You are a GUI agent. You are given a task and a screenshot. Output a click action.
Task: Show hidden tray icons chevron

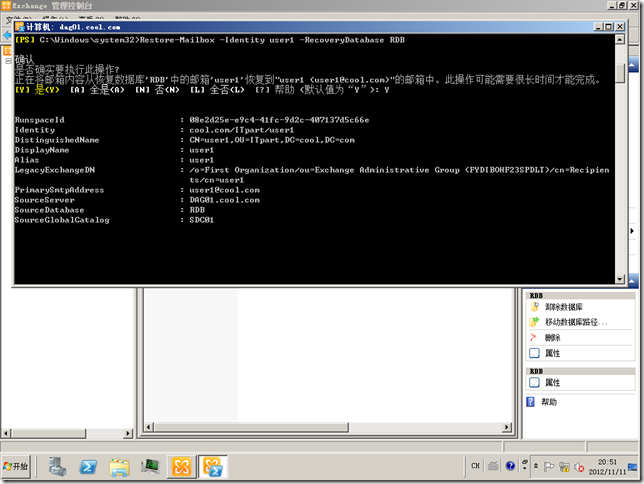536,466
